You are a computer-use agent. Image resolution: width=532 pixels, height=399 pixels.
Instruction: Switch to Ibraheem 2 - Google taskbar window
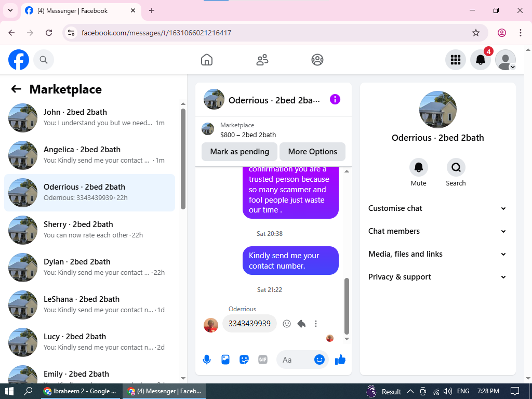[x=80, y=391]
